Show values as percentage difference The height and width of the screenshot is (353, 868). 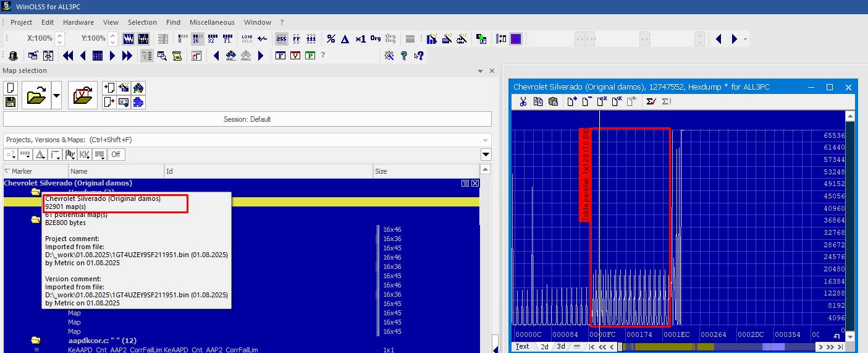pyautogui.click(x=331, y=39)
